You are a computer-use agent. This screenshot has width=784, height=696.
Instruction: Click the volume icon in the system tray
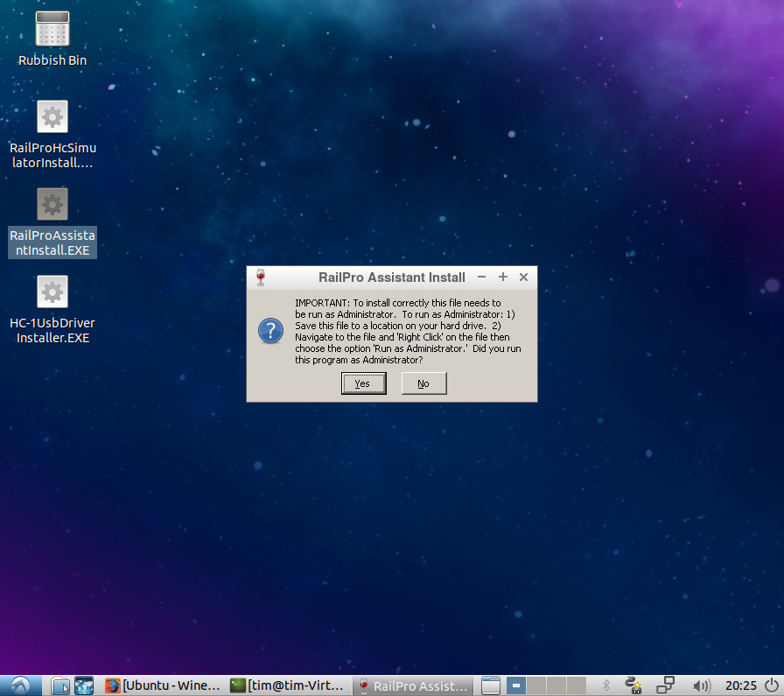tap(703, 685)
